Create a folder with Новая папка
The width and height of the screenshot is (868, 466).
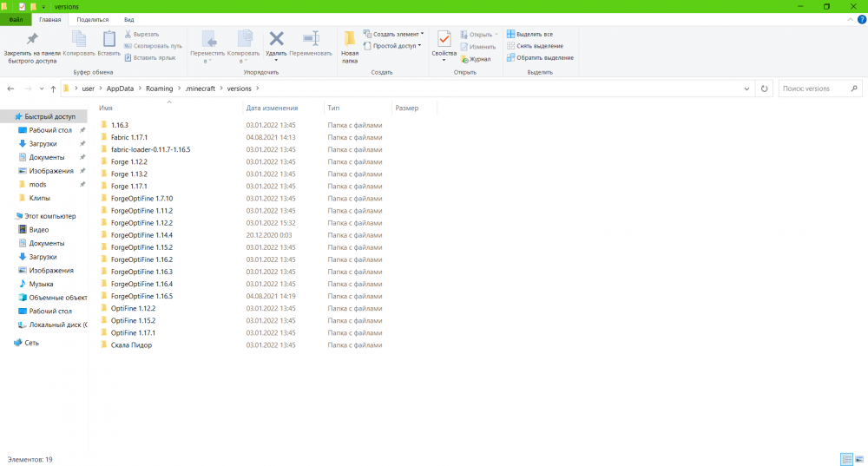coord(350,47)
